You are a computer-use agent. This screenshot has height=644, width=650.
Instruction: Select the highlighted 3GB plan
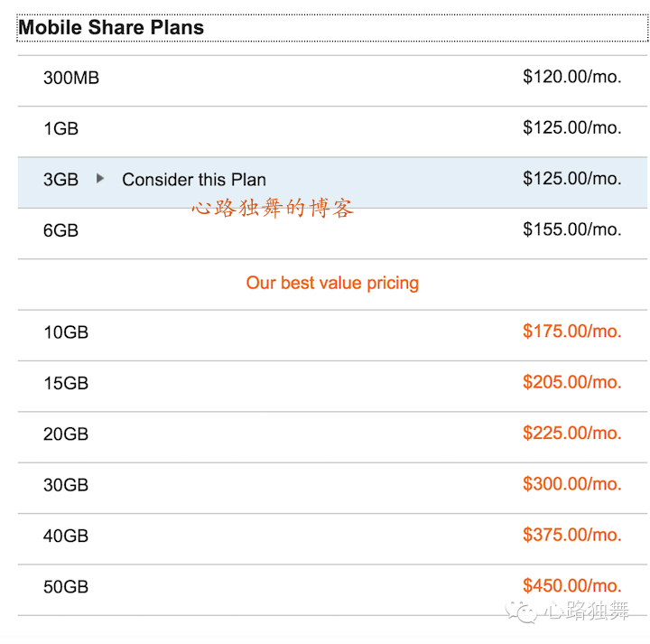(332, 182)
